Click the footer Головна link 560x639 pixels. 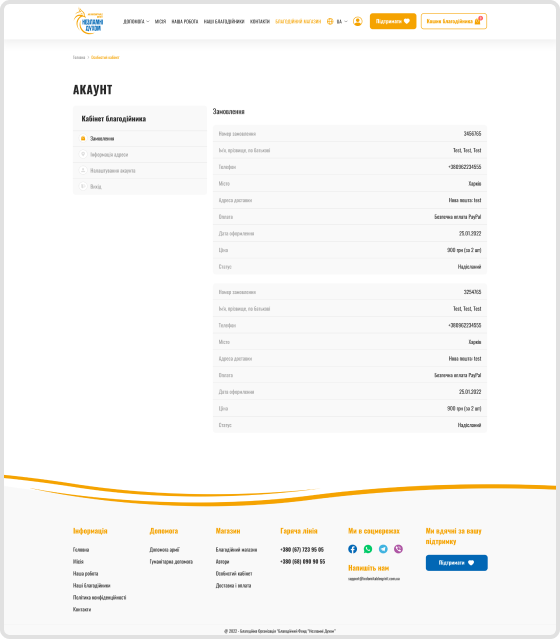point(81,550)
